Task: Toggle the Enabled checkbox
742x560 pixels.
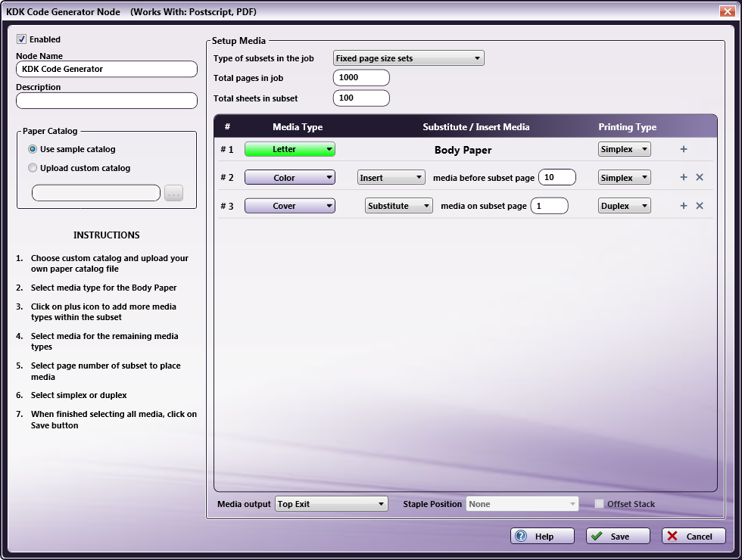Action: [x=21, y=39]
